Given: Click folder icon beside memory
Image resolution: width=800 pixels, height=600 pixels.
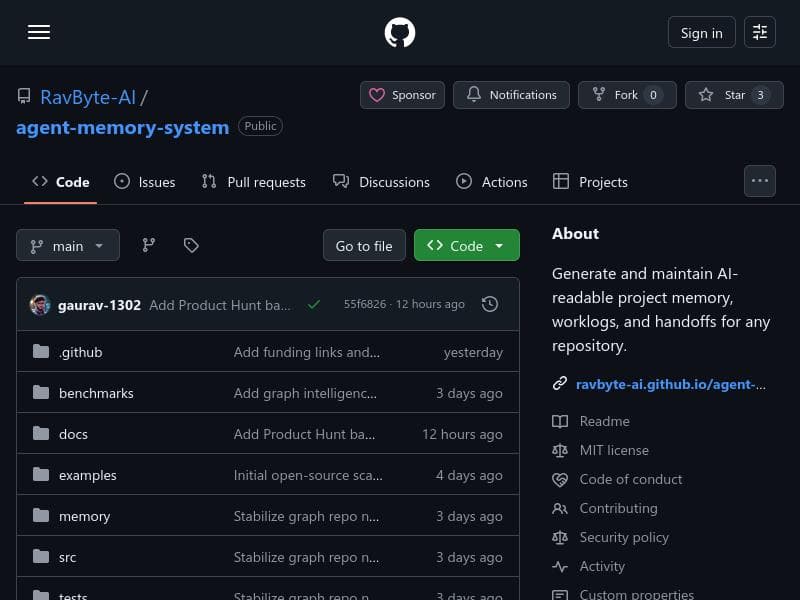Looking at the screenshot, I should coord(41,515).
